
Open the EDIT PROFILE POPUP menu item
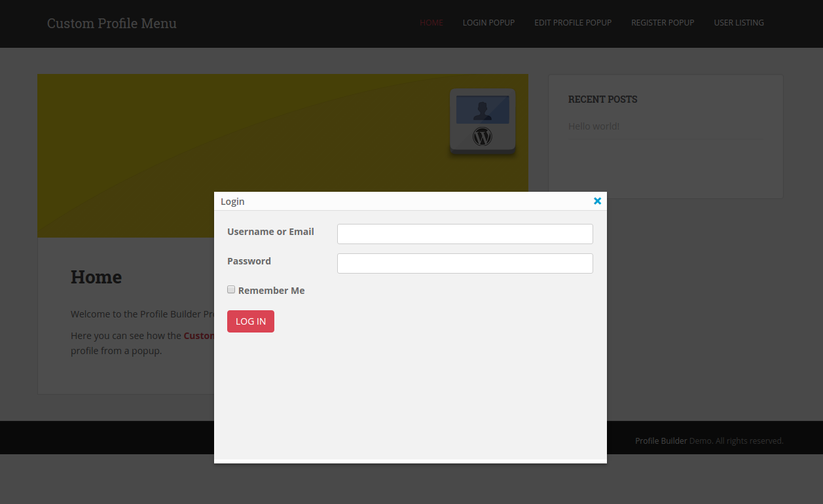(573, 23)
